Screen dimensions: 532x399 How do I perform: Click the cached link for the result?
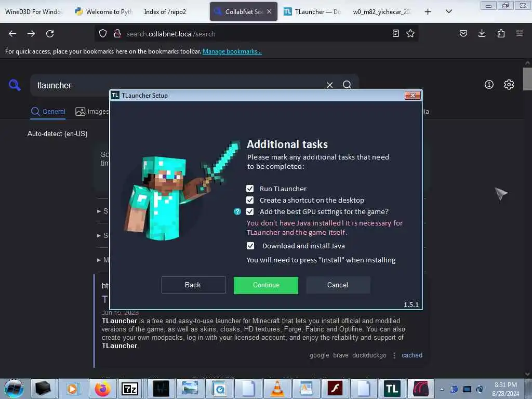(412, 355)
